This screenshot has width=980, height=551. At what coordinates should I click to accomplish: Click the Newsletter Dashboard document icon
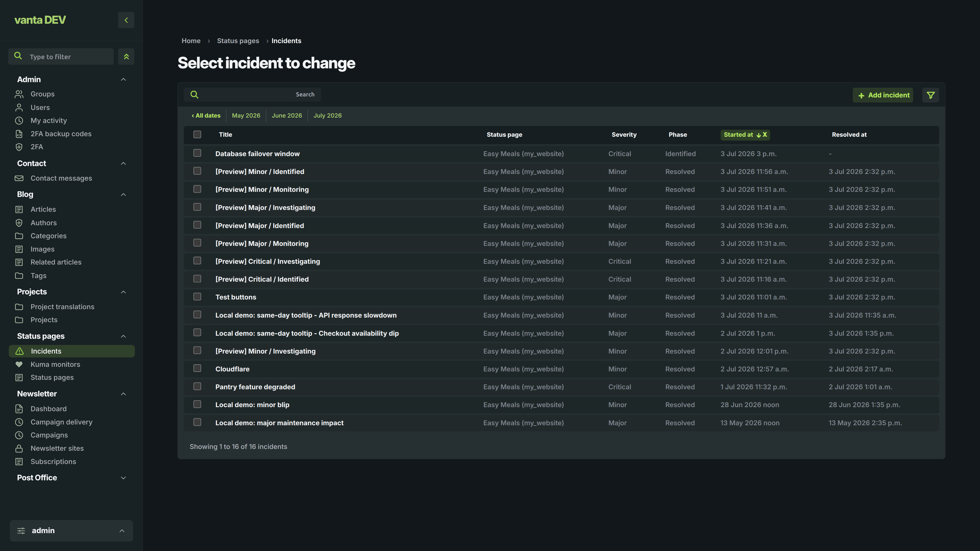point(19,409)
